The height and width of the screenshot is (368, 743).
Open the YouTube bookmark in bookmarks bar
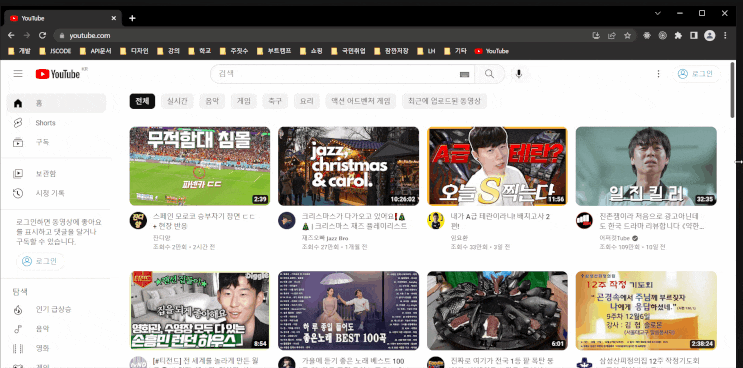coord(491,51)
